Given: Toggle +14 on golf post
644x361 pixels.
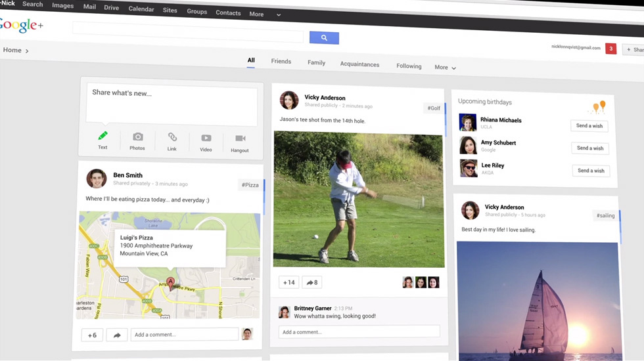Looking at the screenshot, I should tap(288, 282).
